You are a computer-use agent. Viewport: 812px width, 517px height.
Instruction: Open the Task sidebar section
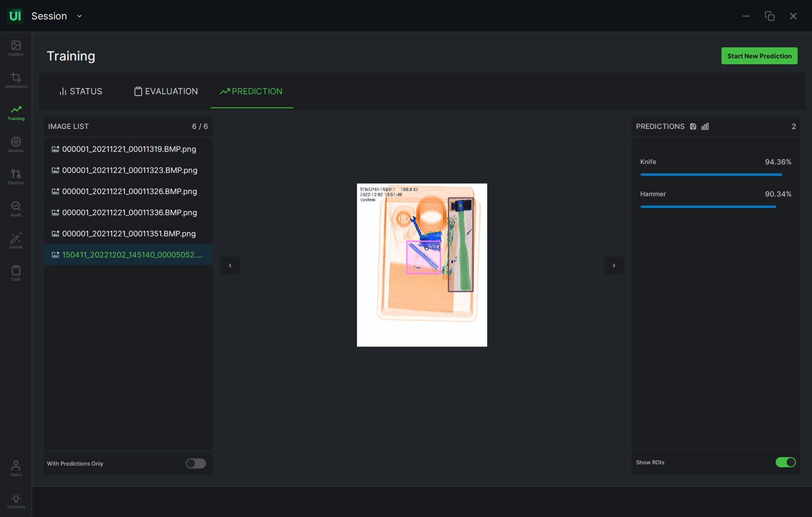pyautogui.click(x=16, y=273)
